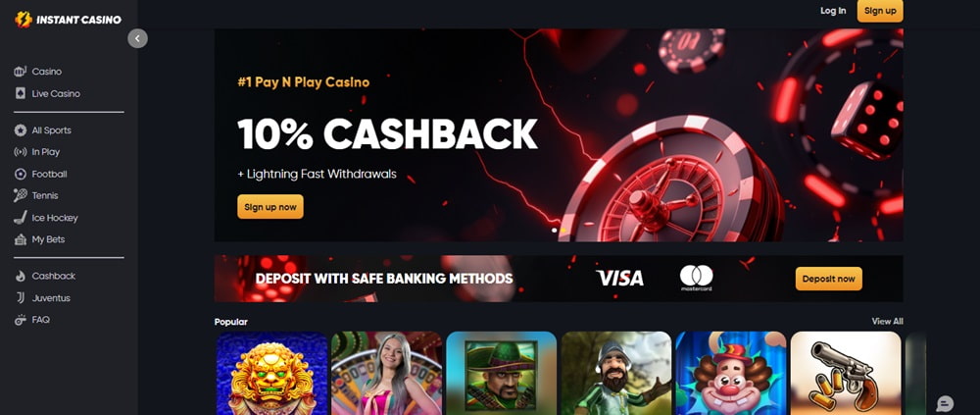Collapse the sidebar with the chevron arrow
Screen dimensions: 980x415
point(137,39)
